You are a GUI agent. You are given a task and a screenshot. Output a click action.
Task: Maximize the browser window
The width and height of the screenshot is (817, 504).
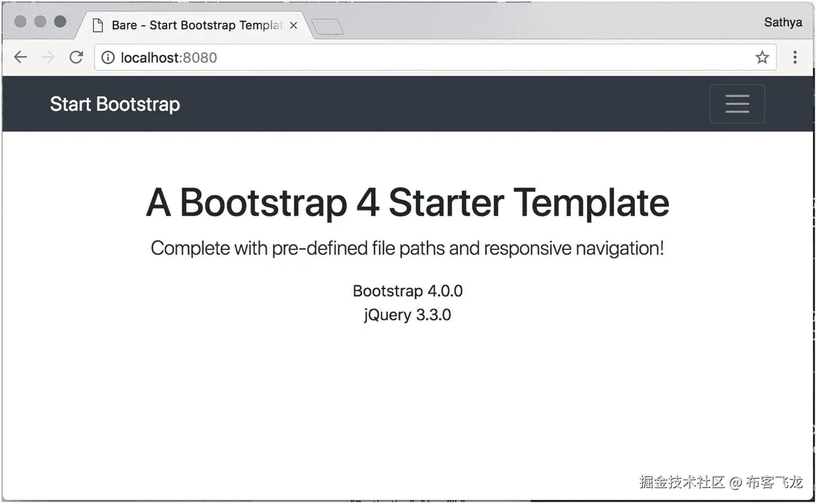click(60, 22)
